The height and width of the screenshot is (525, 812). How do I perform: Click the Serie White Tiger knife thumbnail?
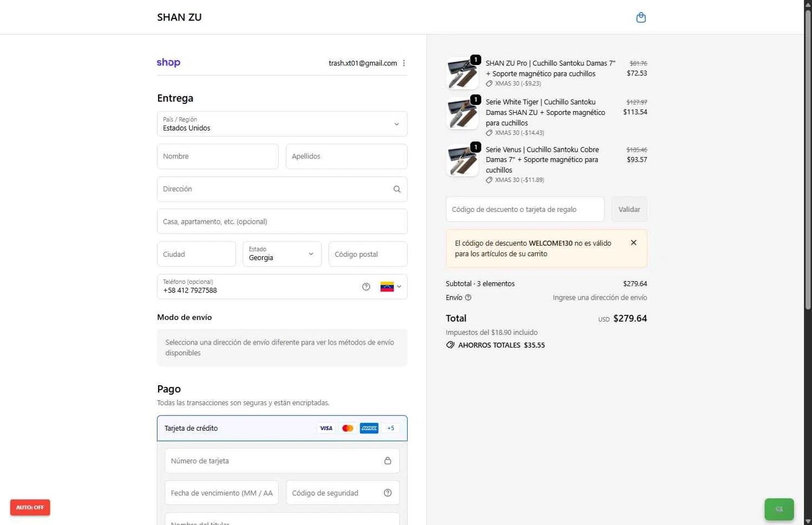pyautogui.click(x=462, y=113)
